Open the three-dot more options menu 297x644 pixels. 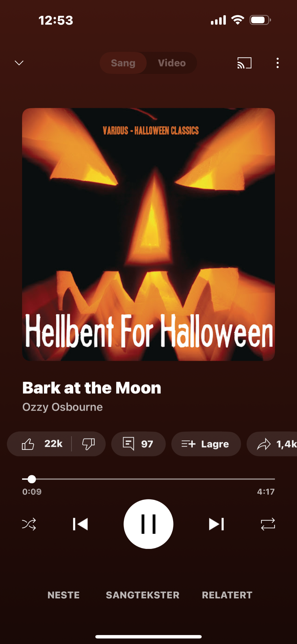pyautogui.click(x=278, y=63)
